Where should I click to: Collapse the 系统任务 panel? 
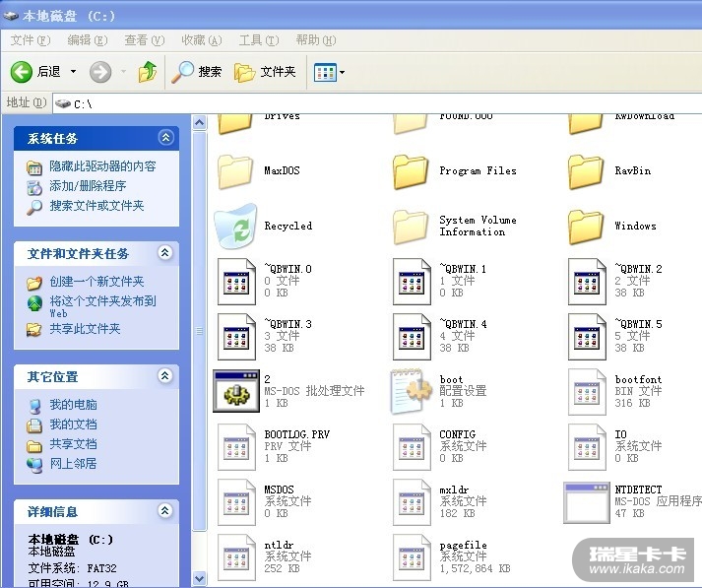(165, 138)
